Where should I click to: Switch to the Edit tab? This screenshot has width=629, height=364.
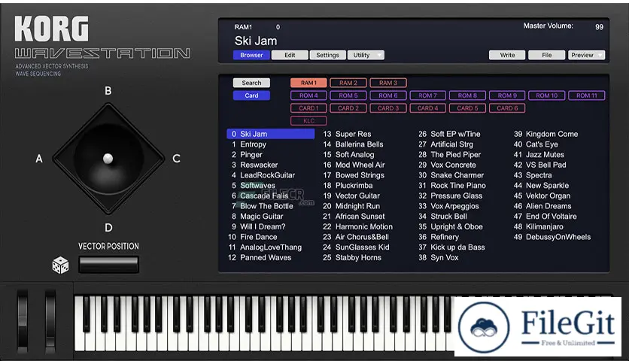click(x=290, y=55)
